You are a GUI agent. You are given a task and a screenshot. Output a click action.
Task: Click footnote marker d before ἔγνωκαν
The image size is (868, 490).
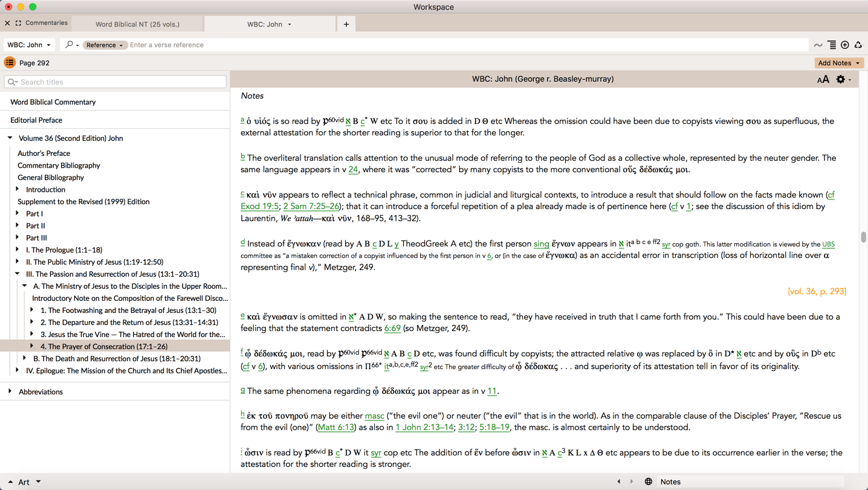[242, 242]
